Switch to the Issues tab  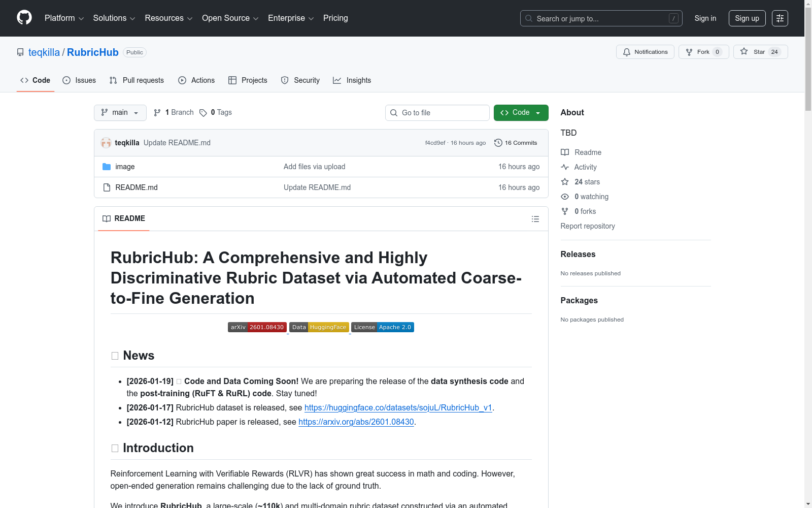pos(79,80)
